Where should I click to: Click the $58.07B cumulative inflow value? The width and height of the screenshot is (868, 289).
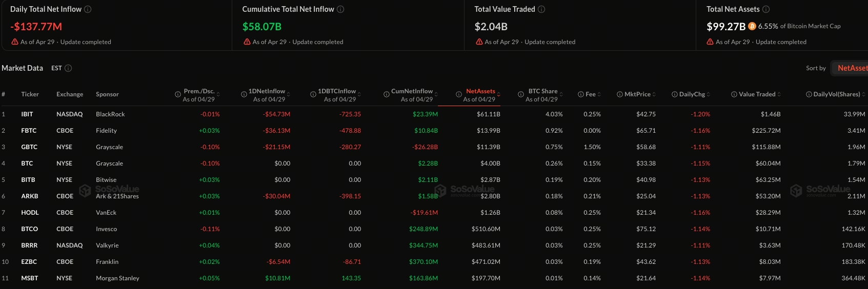click(261, 27)
